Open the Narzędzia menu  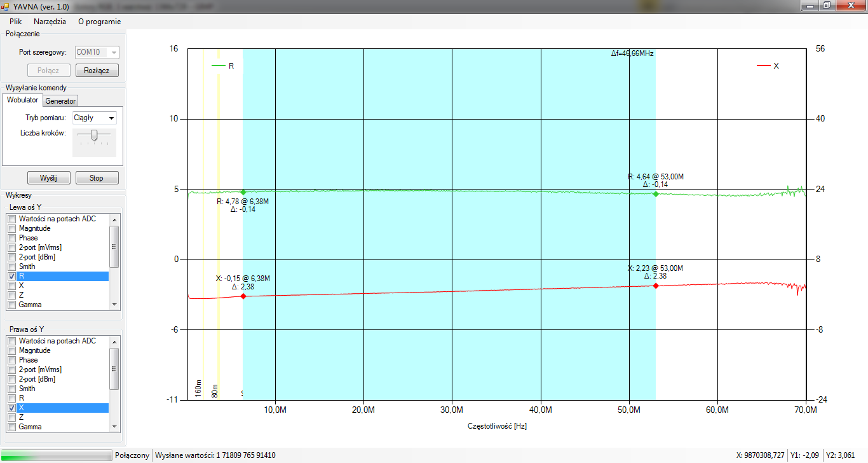coord(50,21)
